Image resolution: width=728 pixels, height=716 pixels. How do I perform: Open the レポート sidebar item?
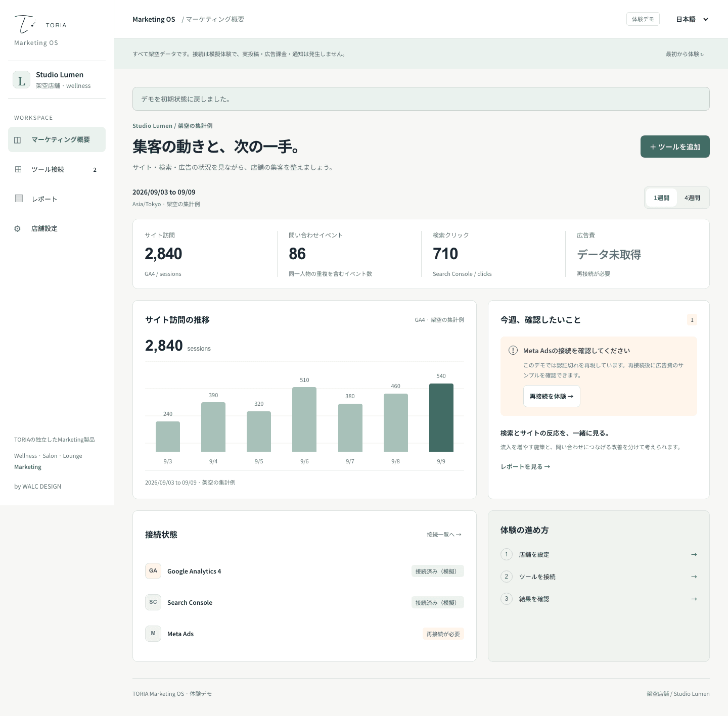coord(57,199)
